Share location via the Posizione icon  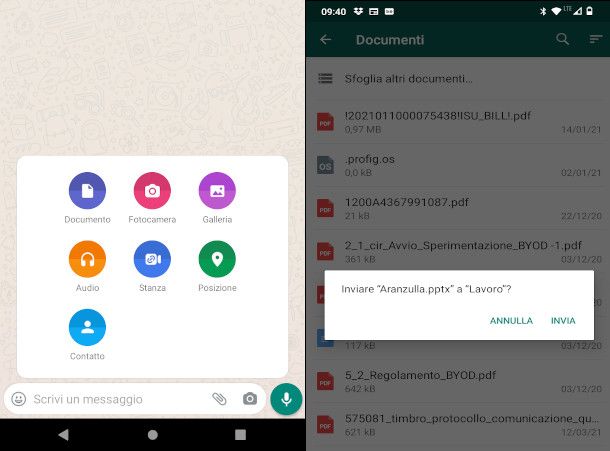click(217, 259)
